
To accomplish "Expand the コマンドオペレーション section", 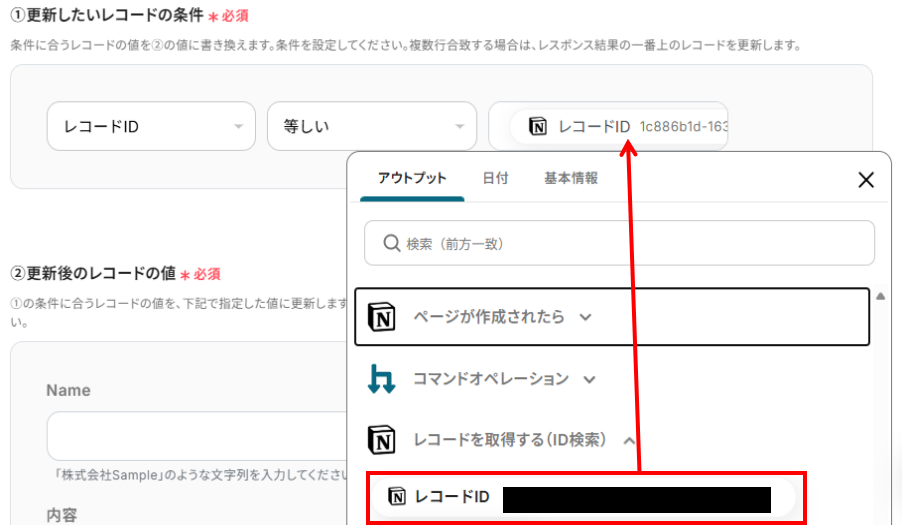I will (x=589, y=379).
